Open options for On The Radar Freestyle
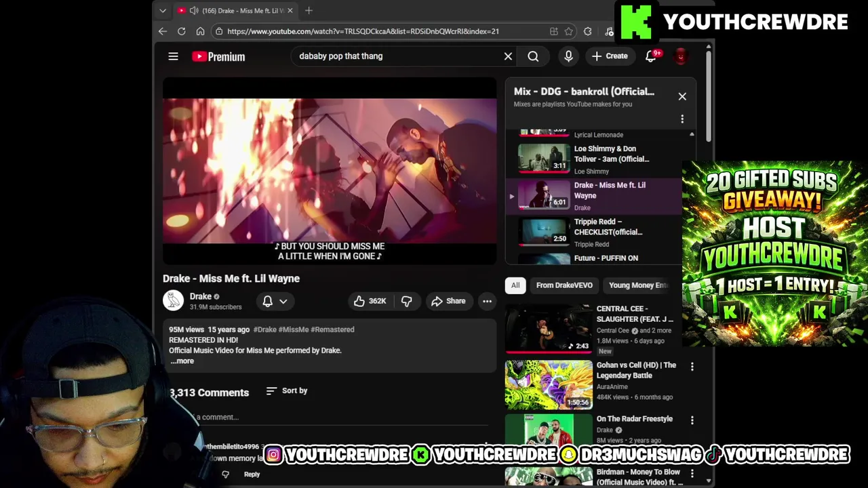Image resolution: width=868 pixels, height=488 pixels. click(x=692, y=420)
